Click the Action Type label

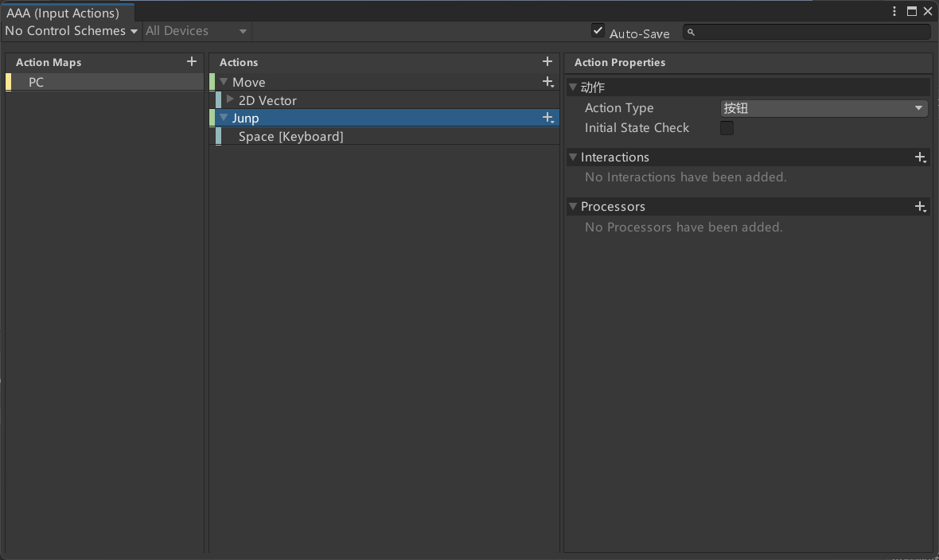point(619,108)
